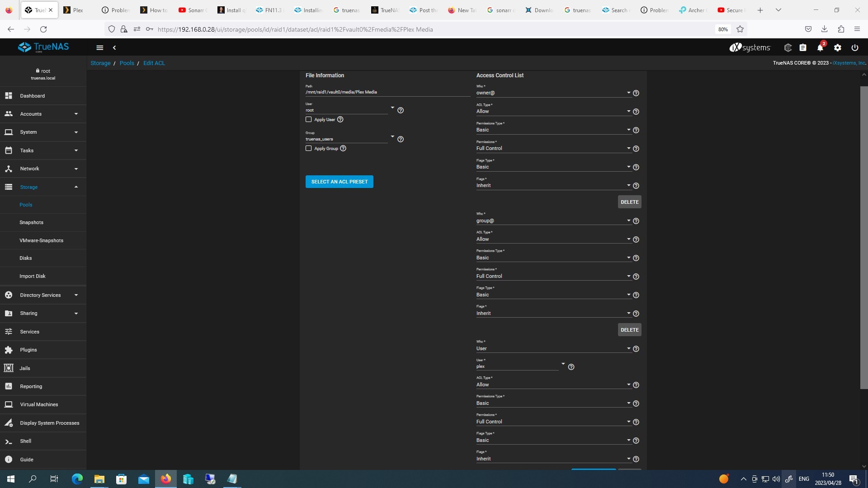Collapse the Storage sidebar section
The width and height of the screenshot is (868, 488).
(x=43, y=187)
